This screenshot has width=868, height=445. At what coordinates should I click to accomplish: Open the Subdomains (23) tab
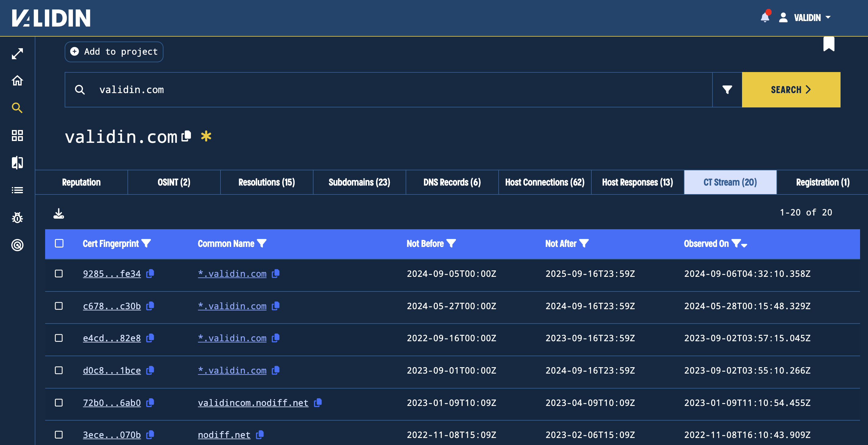[x=359, y=183]
